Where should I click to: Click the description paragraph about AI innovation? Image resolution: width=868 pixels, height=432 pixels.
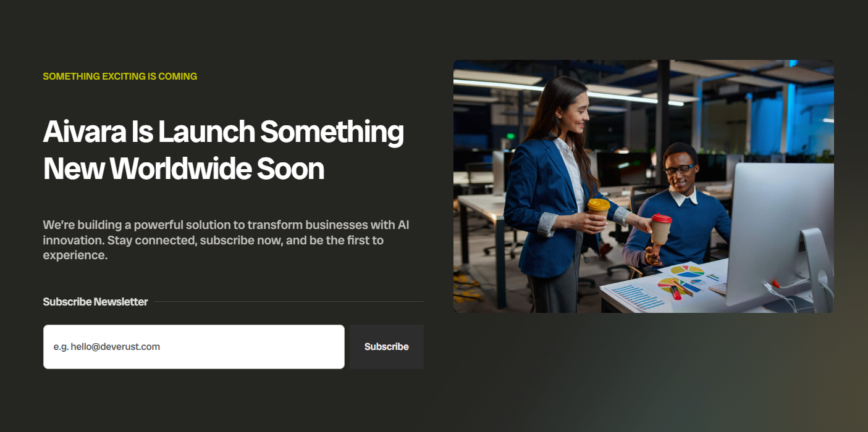pos(226,239)
